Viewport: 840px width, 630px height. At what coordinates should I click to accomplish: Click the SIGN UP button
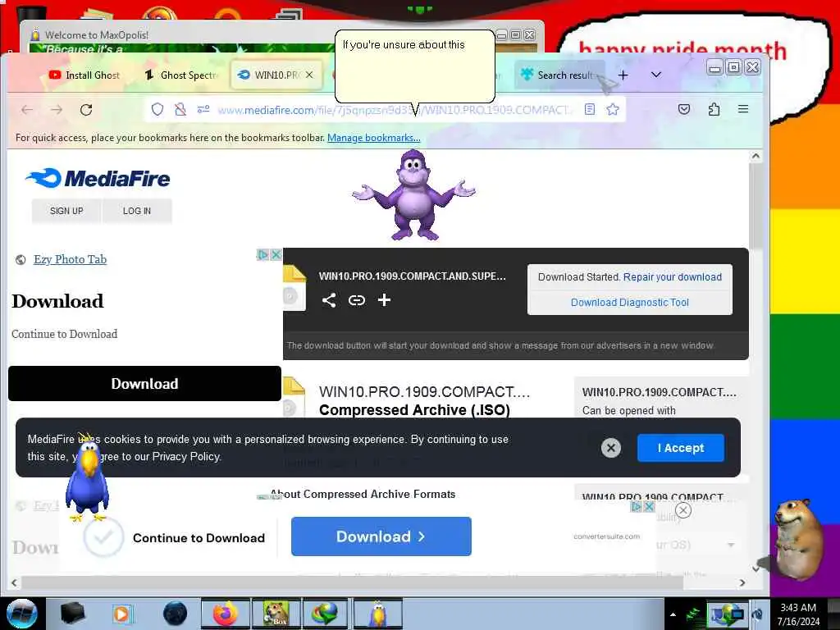click(x=66, y=211)
